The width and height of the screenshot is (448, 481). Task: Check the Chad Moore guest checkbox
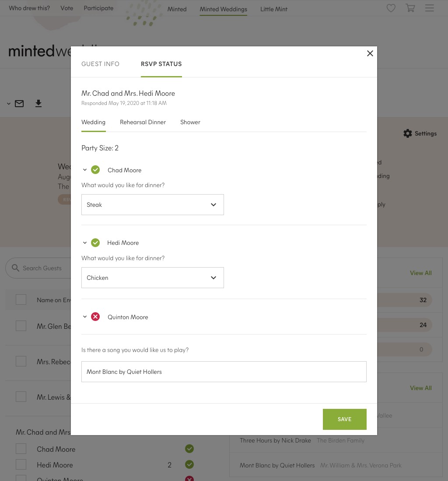(x=21, y=449)
